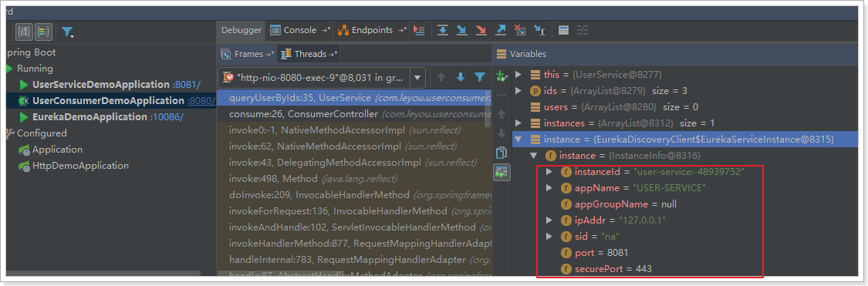Expand the ids ArrayList variable
Viewport: 868px width, 286px height.
518,90
